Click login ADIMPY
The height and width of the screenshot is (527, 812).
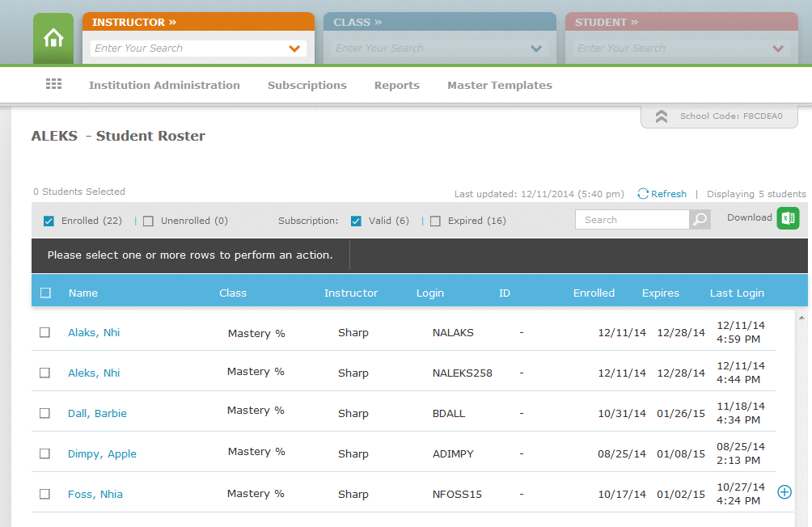tap(453, 453)
